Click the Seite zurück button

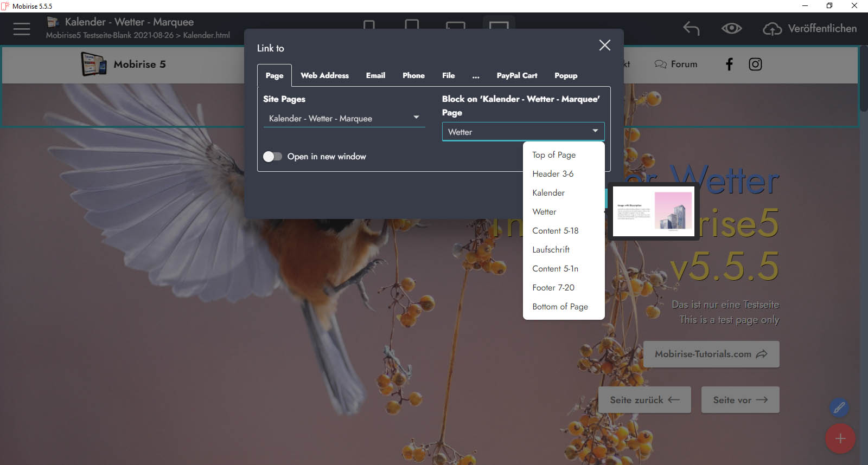(644, 400)
